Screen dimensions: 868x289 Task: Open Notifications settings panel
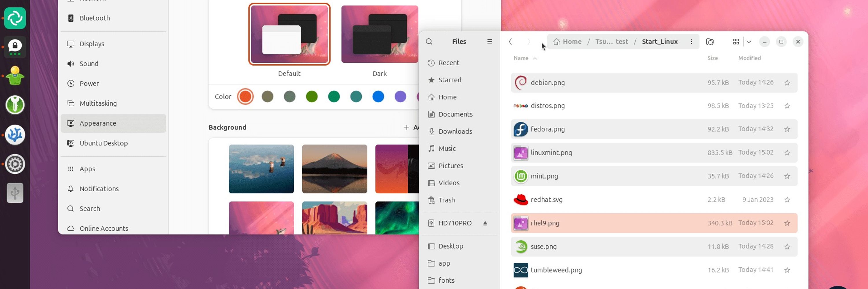[x=113, y=189]
